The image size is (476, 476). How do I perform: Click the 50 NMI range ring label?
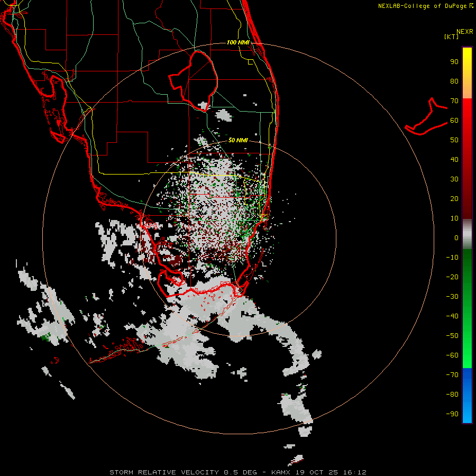[238, 140]
